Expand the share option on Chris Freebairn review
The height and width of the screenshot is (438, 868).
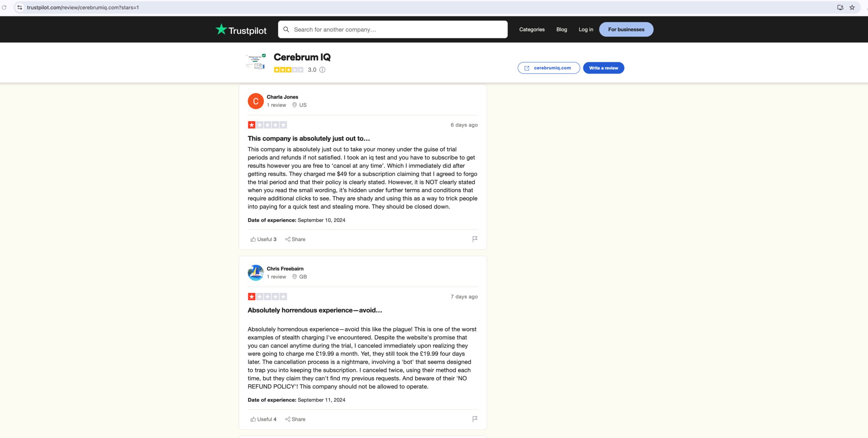tap(295, 419)
